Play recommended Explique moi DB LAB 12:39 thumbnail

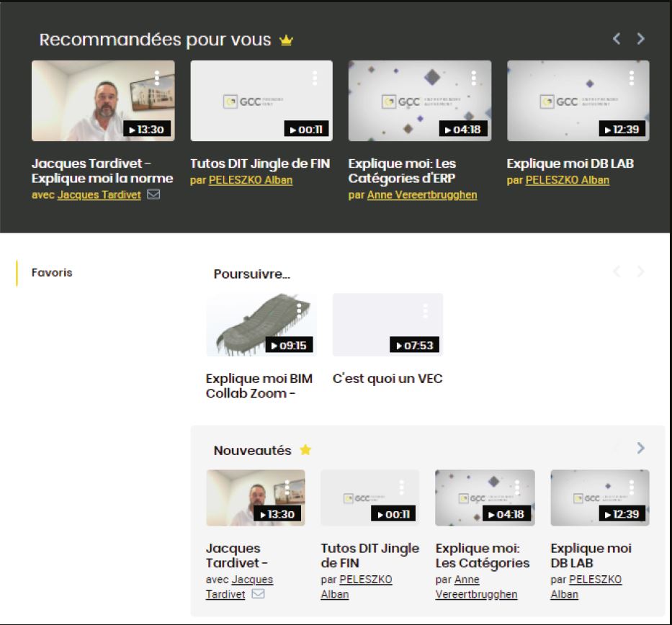pyautogui.click(x=578, y=101)
